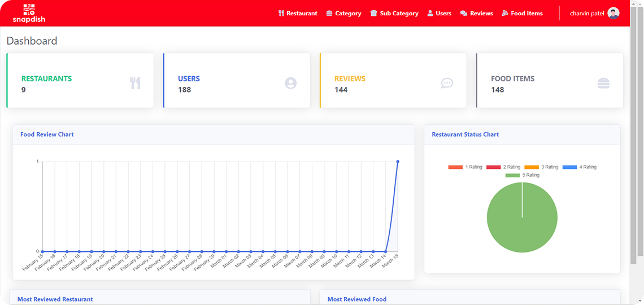Click the Restaurant Status Chart heading
Image resolution: width=644 pixels, height=305 pixels.
pyautogui.click(x=465, y=134)
